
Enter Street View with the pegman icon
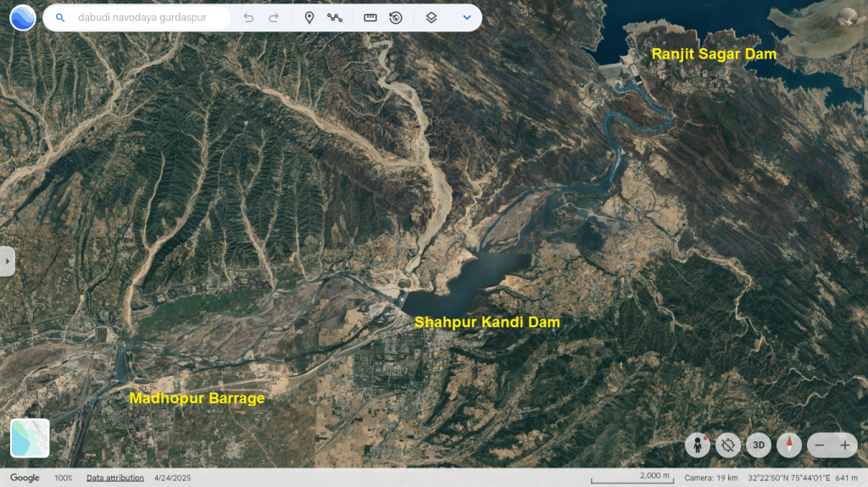coord(698,445)
